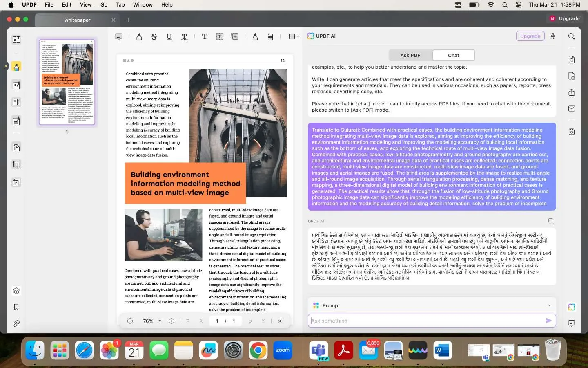Open the View menu
Image resolution: width=588 pixels, height=368 pixels.
pyautogui.click(x=86, y=4)
